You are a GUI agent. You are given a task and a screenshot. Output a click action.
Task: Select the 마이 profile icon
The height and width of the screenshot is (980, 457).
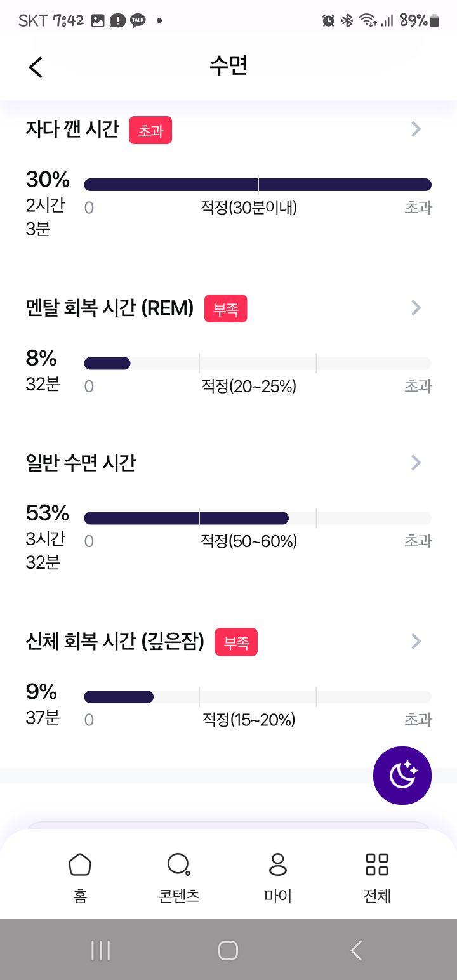point(278,864)
